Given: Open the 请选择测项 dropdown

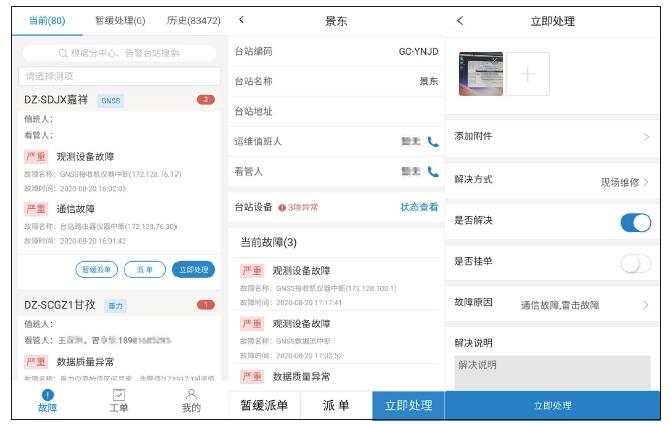Looking at the screenshot, I should click(119, 76).
